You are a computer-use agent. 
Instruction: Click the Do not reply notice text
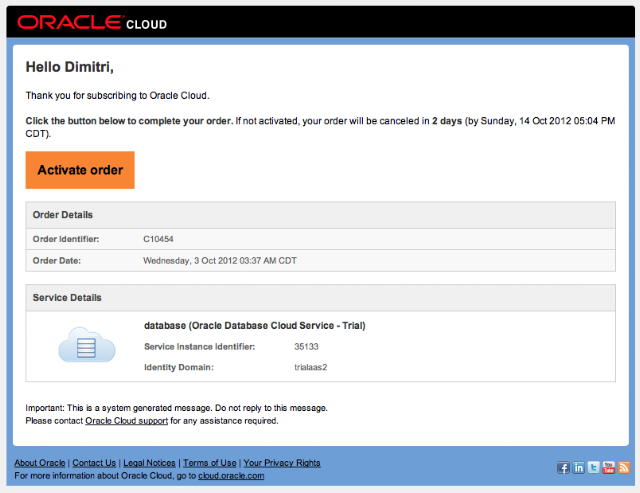271,408
